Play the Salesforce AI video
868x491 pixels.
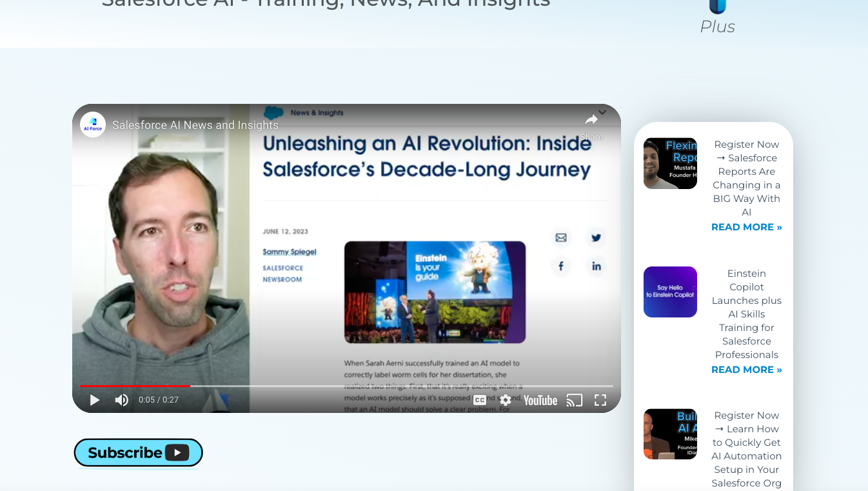(x=95, y=400)
